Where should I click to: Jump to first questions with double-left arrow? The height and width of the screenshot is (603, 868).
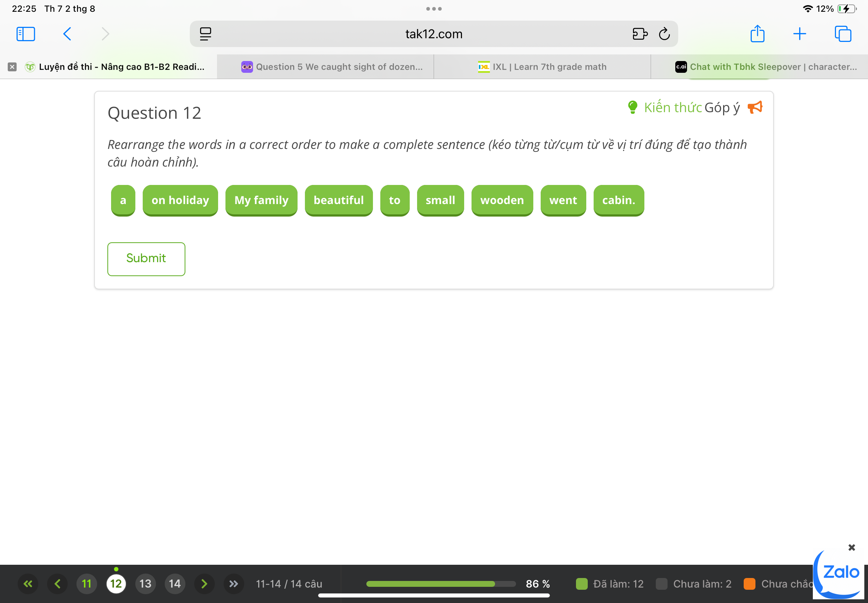tap(28, 584)
